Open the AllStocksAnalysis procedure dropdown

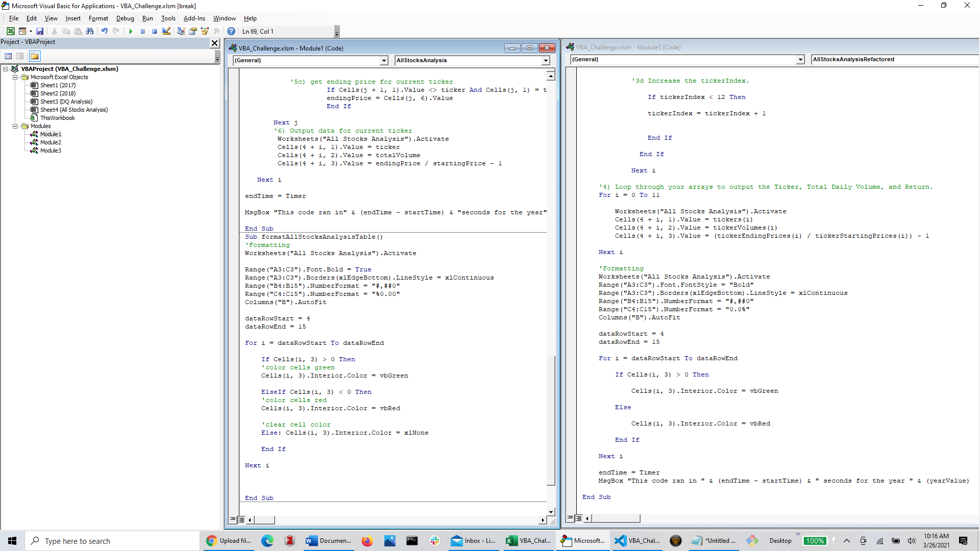tap(546, 60)
